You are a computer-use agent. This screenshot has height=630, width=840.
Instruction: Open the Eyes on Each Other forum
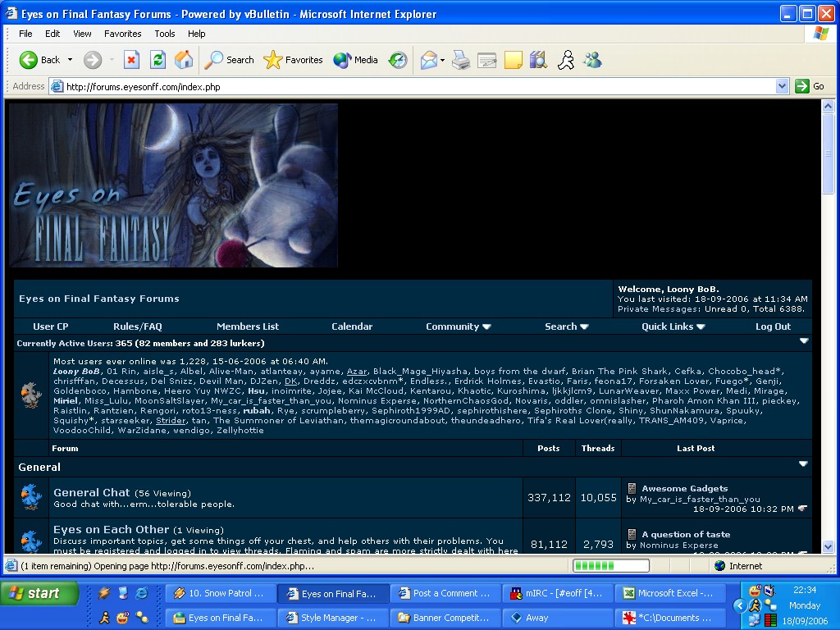click(x=112, y=529)
